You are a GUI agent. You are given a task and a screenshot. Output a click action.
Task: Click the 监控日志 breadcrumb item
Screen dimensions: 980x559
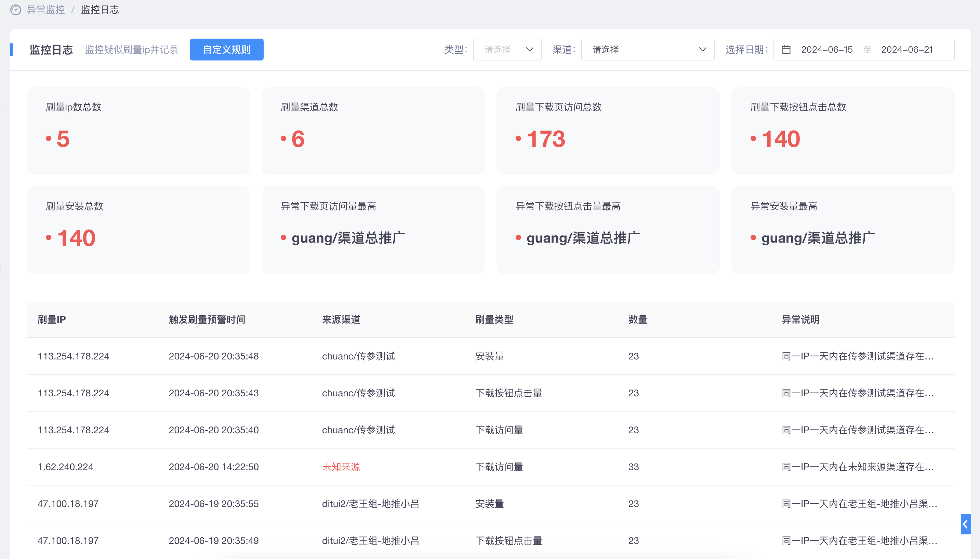[100, 10]
